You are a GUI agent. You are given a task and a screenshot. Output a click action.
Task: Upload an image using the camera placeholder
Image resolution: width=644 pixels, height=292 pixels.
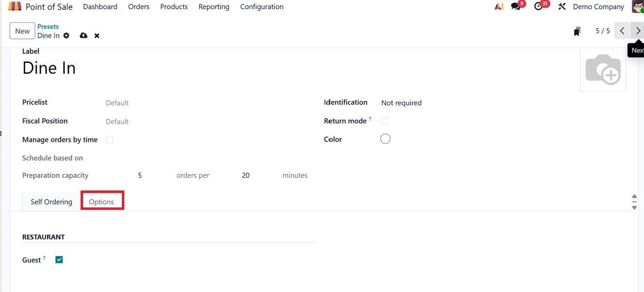click(x=603, y=69)
